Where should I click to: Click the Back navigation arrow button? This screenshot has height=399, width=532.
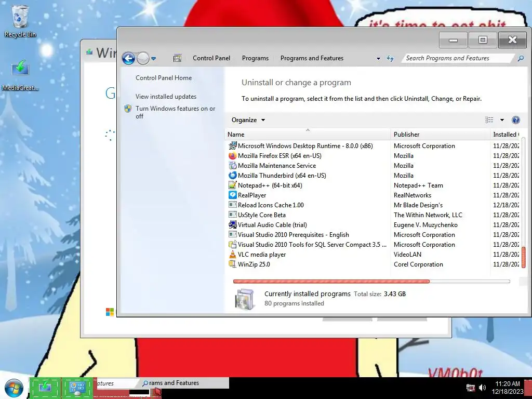[x=129, y=58]
